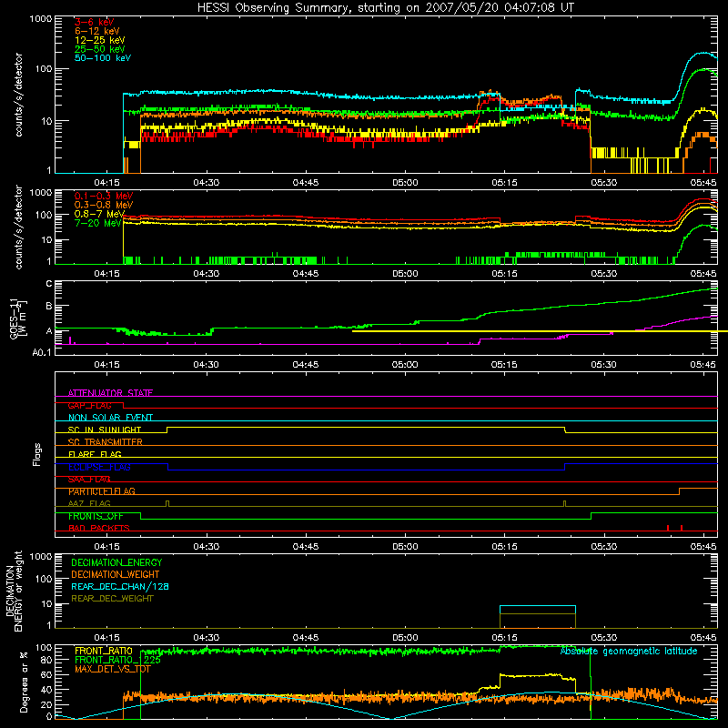The image size is (728, 728).
Task: Click the 0.3-0.8 MeV legend label
Action: coord(104,205)
